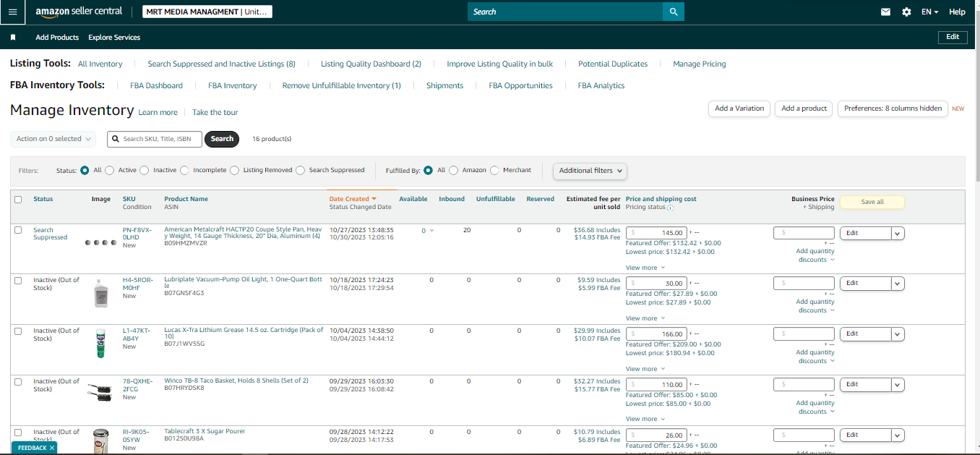Open FBA Analytics

coord(601,85)
